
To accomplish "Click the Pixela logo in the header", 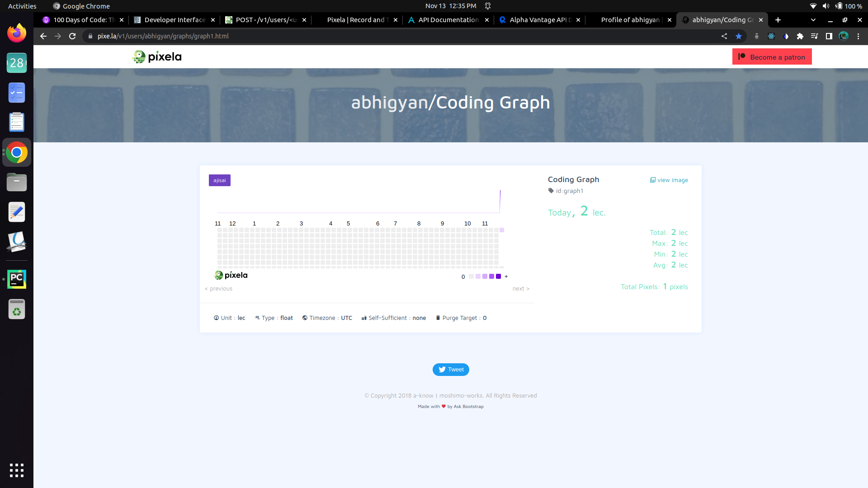I will click(156, 56).
